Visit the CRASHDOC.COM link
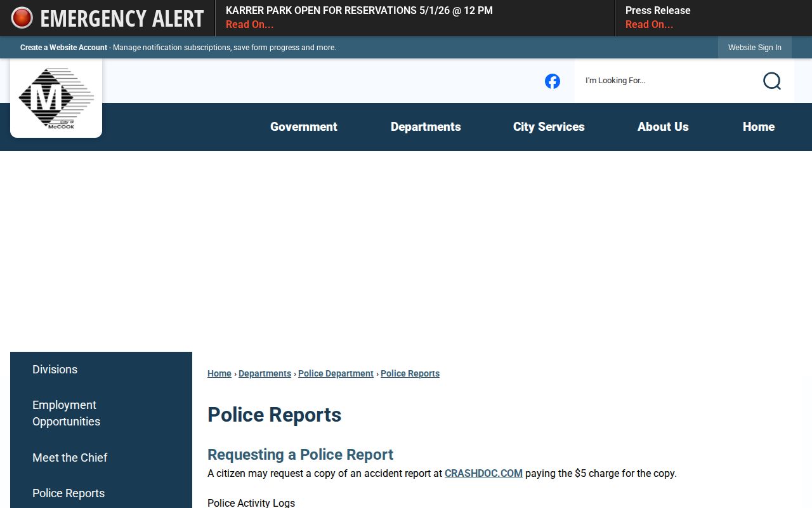The height and width of the screenshot is (508, 812). pos(483,473)
